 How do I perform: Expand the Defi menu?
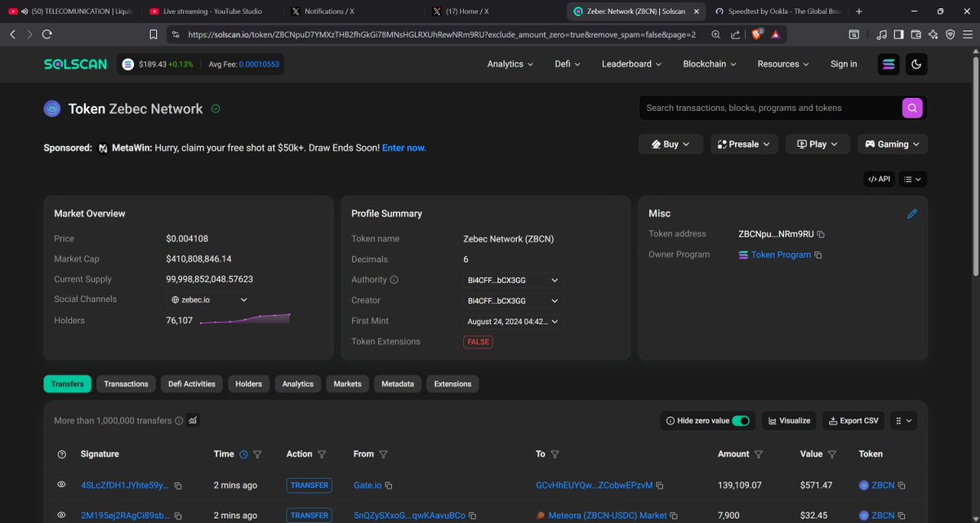pos(568,64)
